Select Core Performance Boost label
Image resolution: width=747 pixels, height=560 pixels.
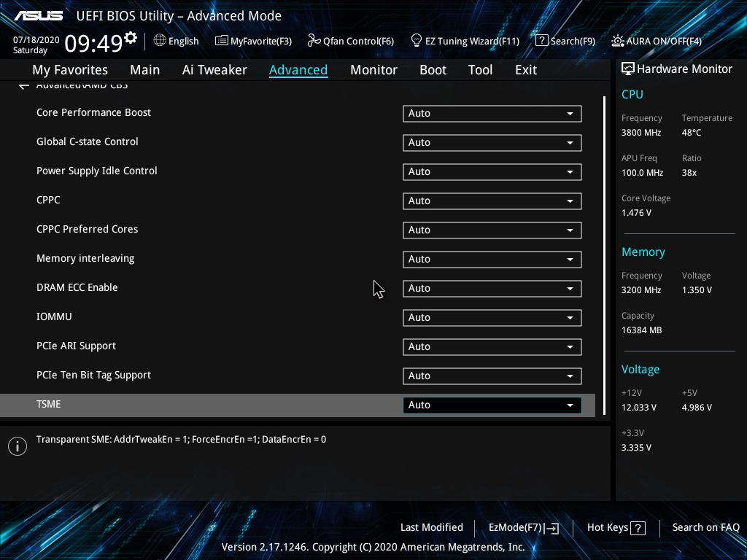[x=93, y=112]
